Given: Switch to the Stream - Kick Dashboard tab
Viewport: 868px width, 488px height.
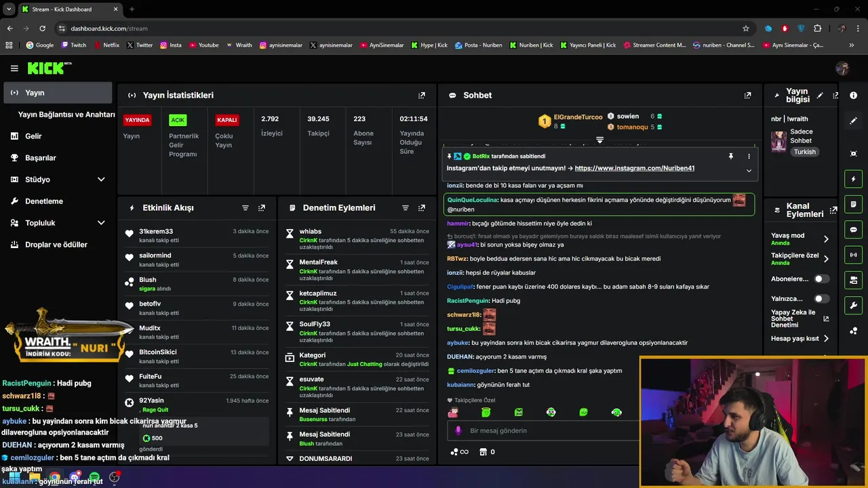Looking at the screenshot, I should click(x=69, y=9).
